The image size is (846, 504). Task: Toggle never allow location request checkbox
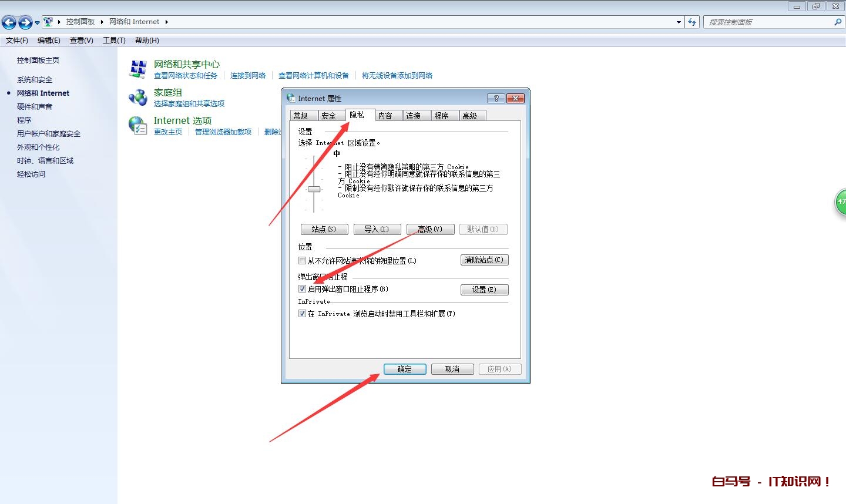click(x=302, y=261)
